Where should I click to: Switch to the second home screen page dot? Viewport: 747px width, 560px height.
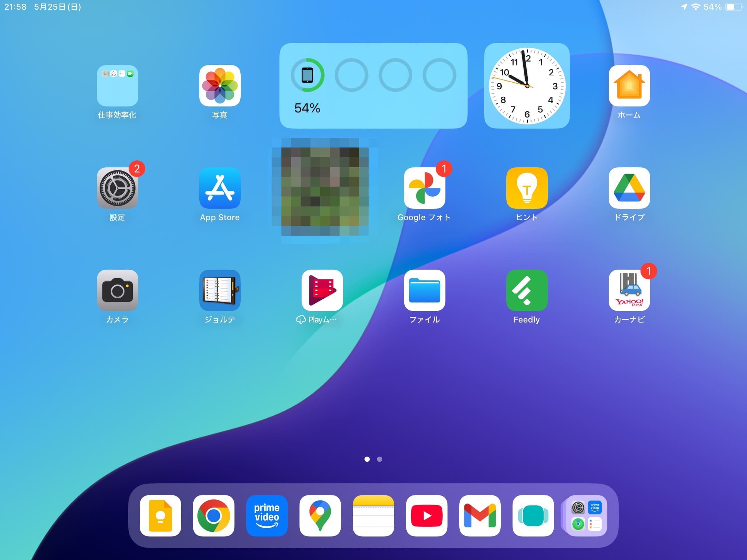(x=380, y=459)
